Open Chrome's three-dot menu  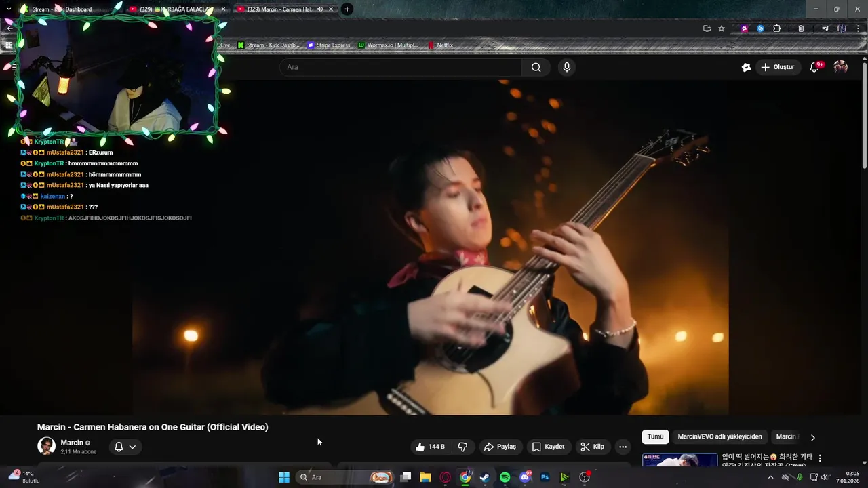(858, 28)
